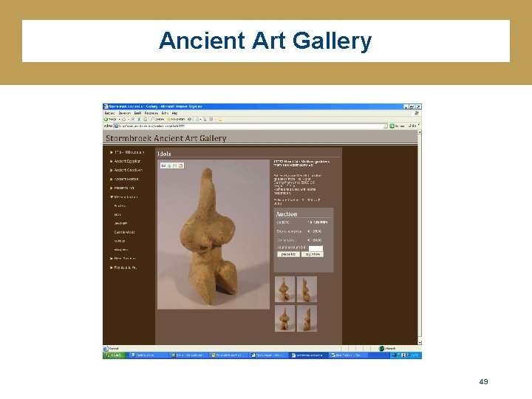
Task: Open the top-right idol thumbnail
Action: pyautogui.click(x=307, y=289)
